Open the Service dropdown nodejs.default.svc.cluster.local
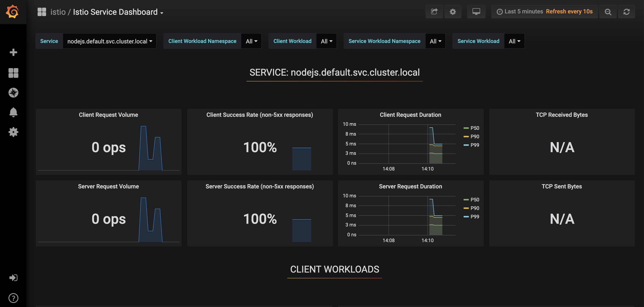 (109, 41)
